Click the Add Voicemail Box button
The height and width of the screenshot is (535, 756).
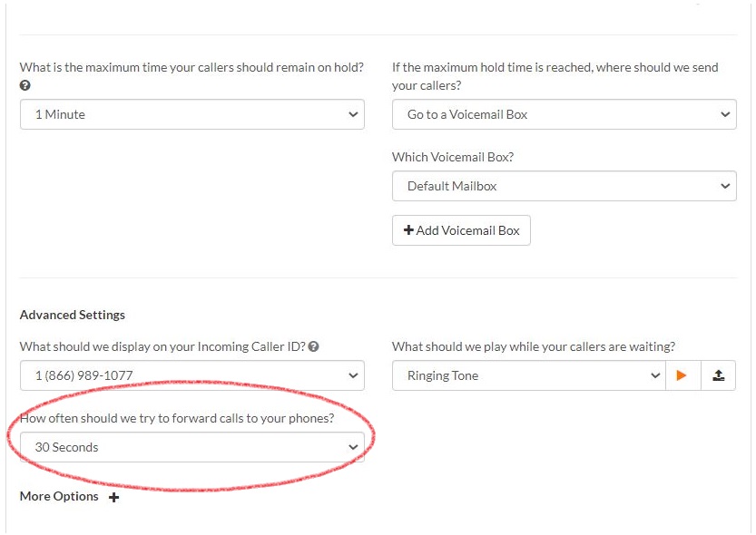461,230
